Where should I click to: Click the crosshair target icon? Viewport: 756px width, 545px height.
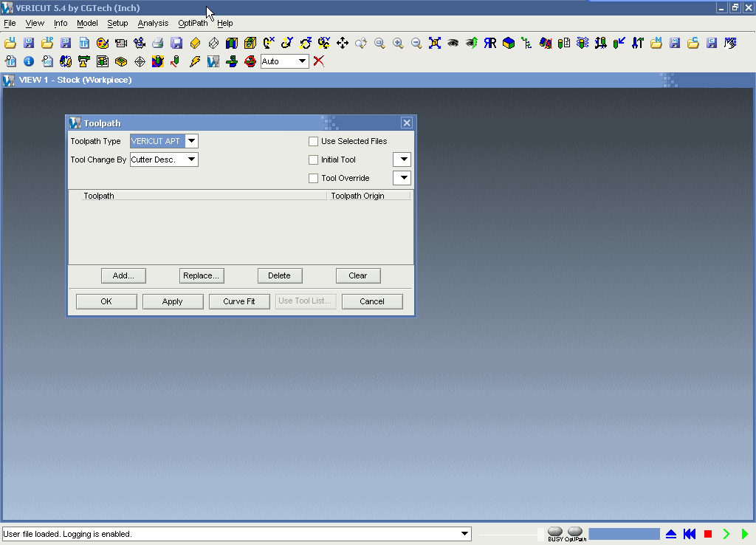140,61
